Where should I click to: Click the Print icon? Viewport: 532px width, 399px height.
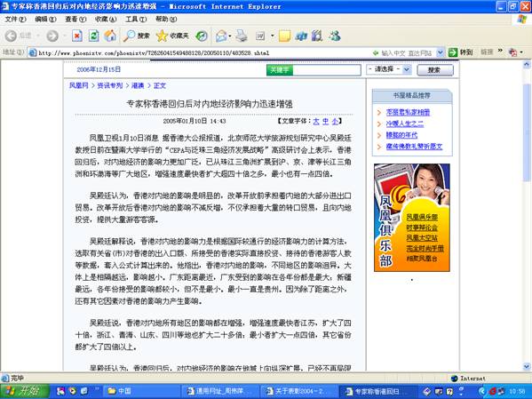tap(242, 36)
